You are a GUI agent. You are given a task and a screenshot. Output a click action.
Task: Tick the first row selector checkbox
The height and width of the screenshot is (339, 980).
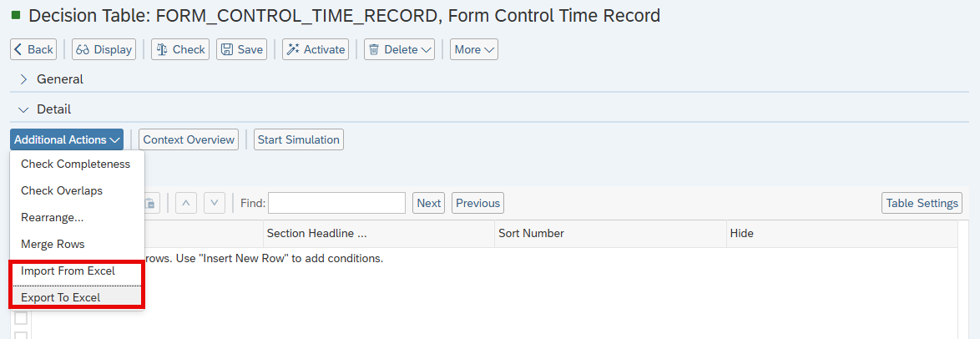pyautogui.click(x=21, y=318)
